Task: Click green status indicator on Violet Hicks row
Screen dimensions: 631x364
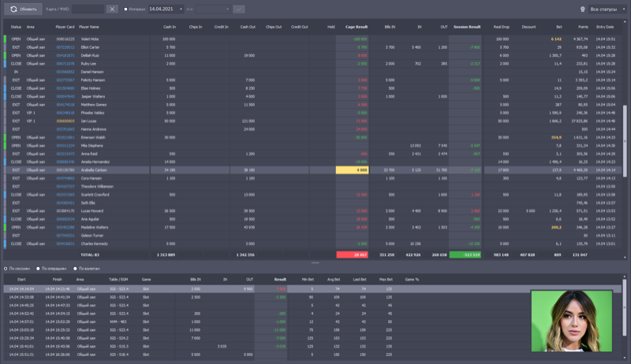Action: [x=5, y=38]
